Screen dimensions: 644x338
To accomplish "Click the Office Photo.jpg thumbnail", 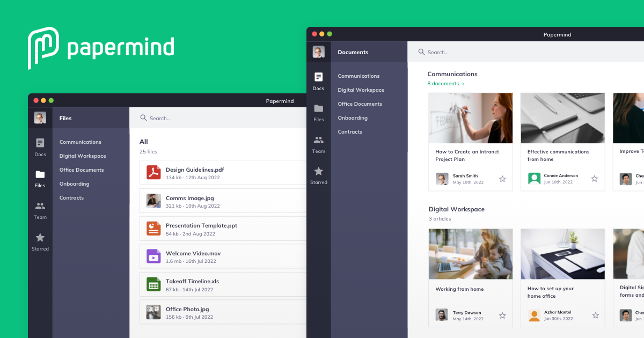I will coord(153,312).
